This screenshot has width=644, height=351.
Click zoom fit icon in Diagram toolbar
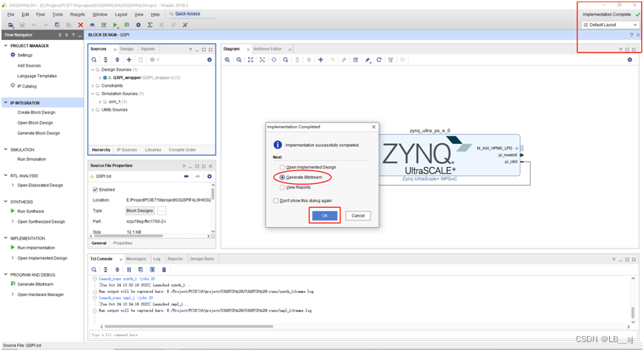click(250, 59)
